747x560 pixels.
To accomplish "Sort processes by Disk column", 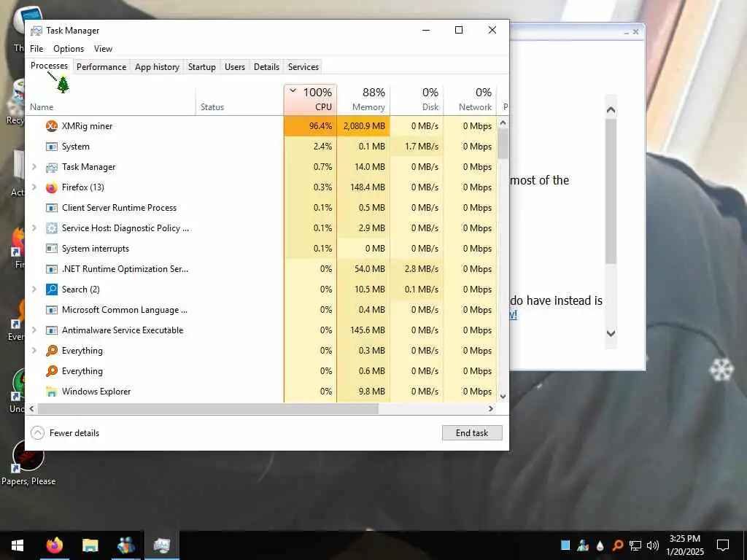I will 417,99.
